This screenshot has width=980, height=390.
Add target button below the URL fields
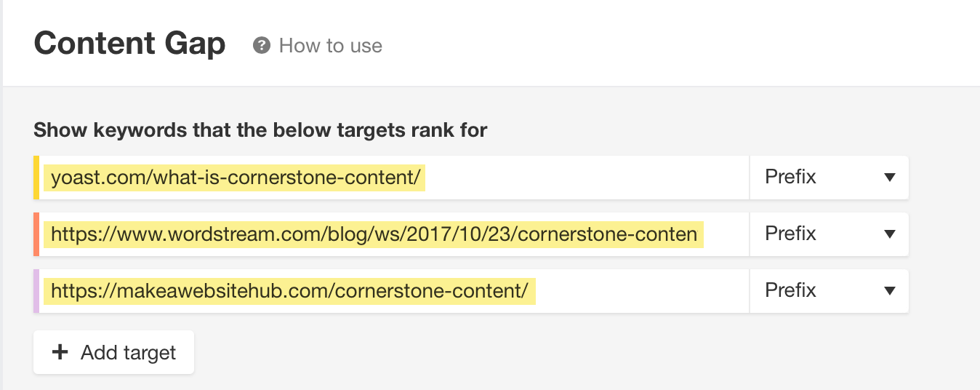[113, 352]
